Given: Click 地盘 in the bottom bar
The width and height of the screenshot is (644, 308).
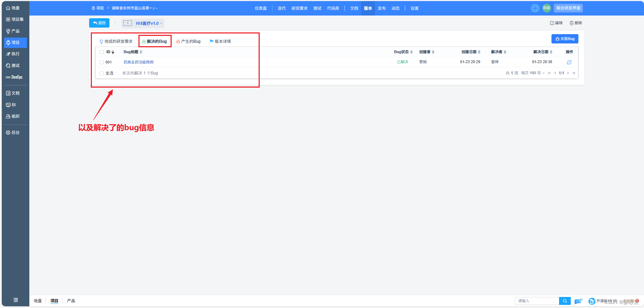Looking at the screenshot, I should [x=38, y=301].
